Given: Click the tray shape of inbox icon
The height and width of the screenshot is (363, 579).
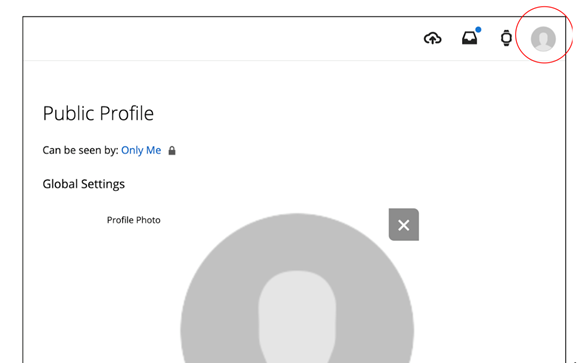Looking at the screenshot, I should (469, 39).
